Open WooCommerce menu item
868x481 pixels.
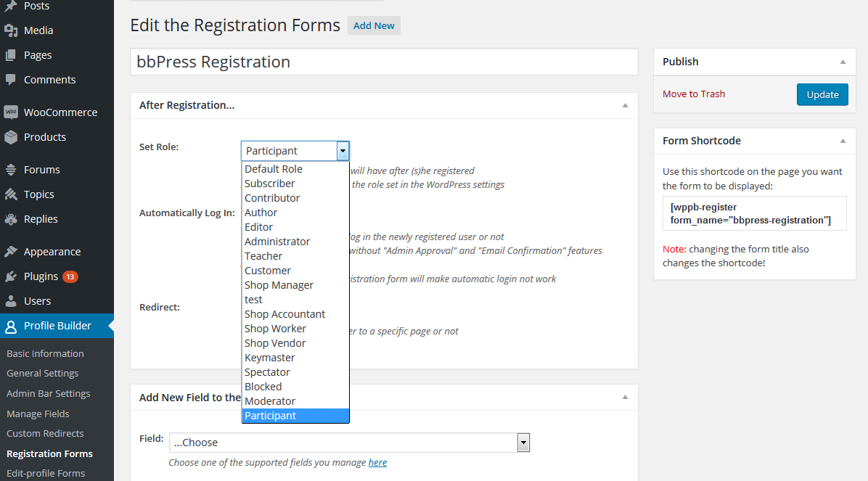(x=57, y=112)
